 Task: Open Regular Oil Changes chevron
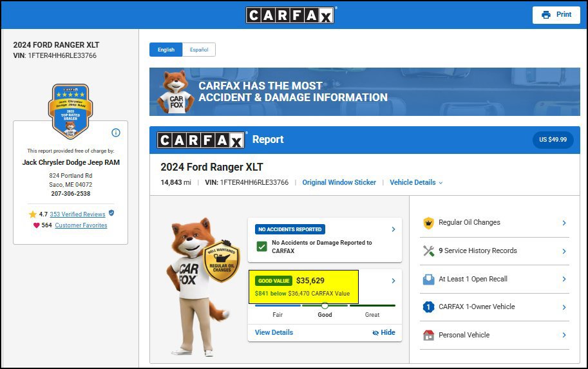564,223
